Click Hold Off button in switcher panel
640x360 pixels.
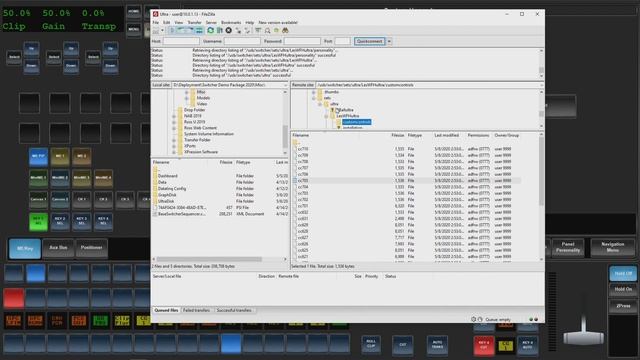point(623,273)
